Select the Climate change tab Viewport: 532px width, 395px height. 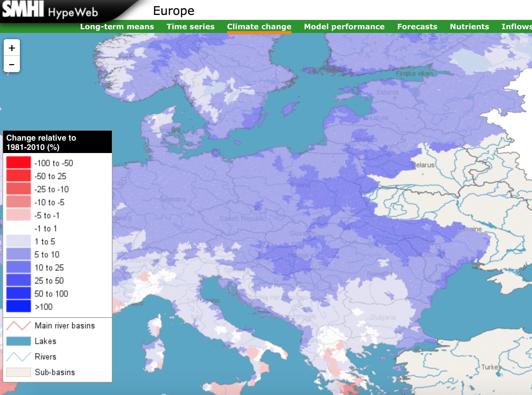pyautogui.click(x=259, y=27)
